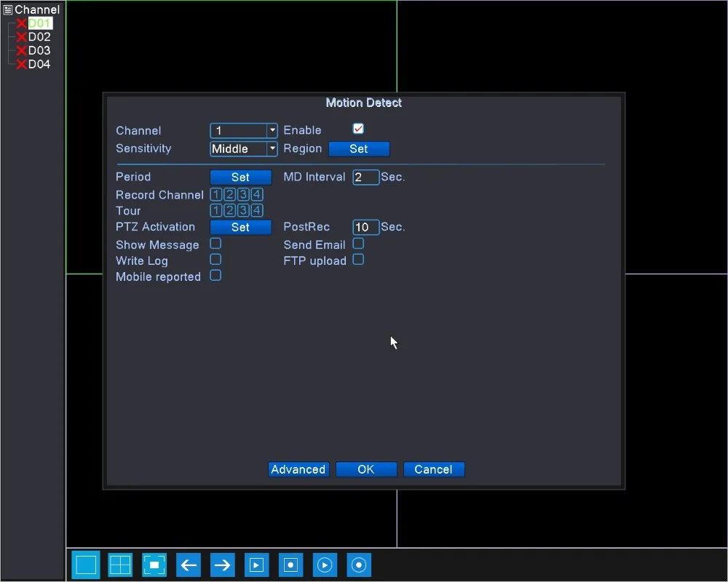Toggle full screen view icon
This screenshot has height=582, width=728.
(x=154, y=565)
